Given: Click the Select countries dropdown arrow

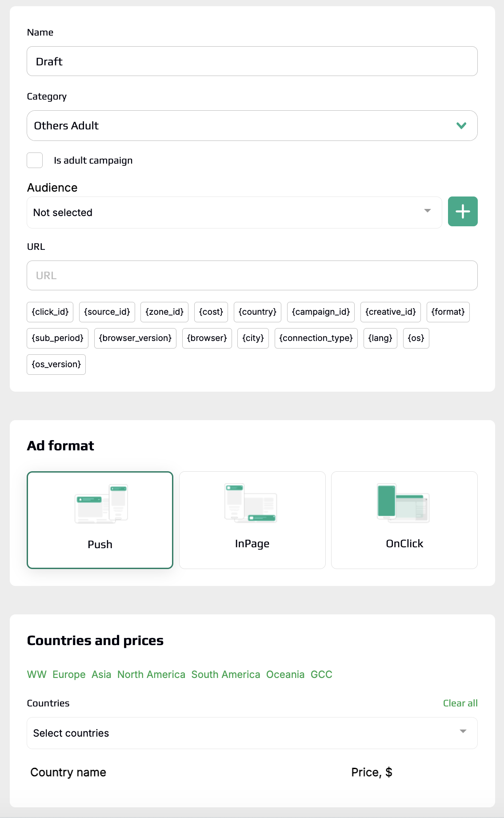Looking at the screenshot, I should click(x=463, y=731).
